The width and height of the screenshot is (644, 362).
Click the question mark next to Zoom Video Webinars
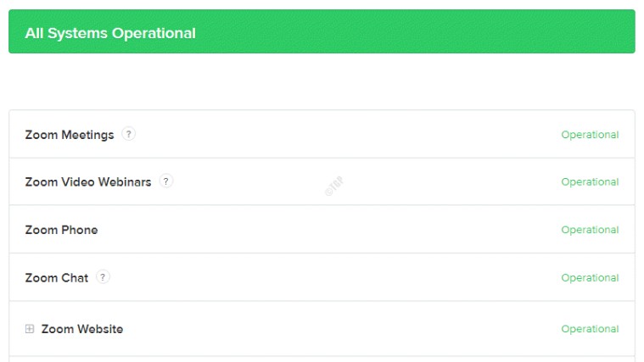tap(166, 181)
